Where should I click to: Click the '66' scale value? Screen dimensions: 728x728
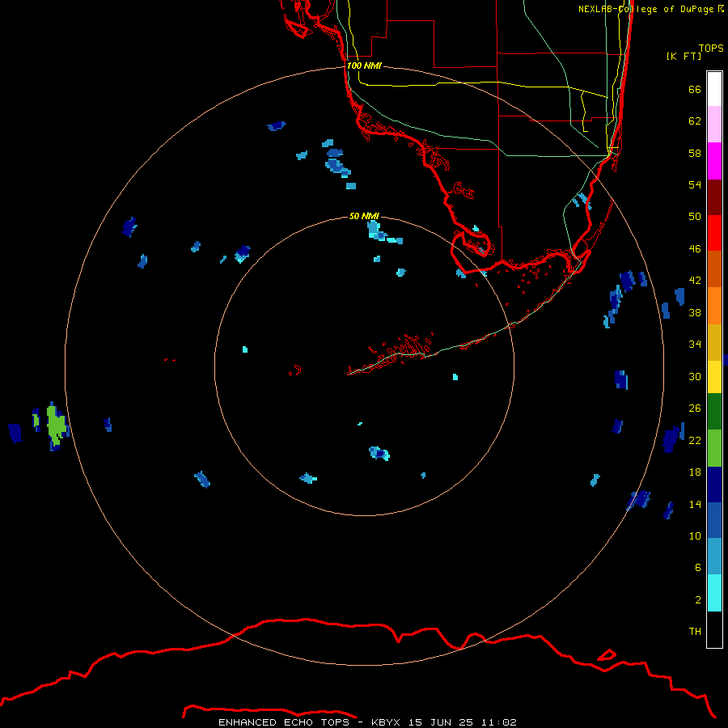point(695,89)
